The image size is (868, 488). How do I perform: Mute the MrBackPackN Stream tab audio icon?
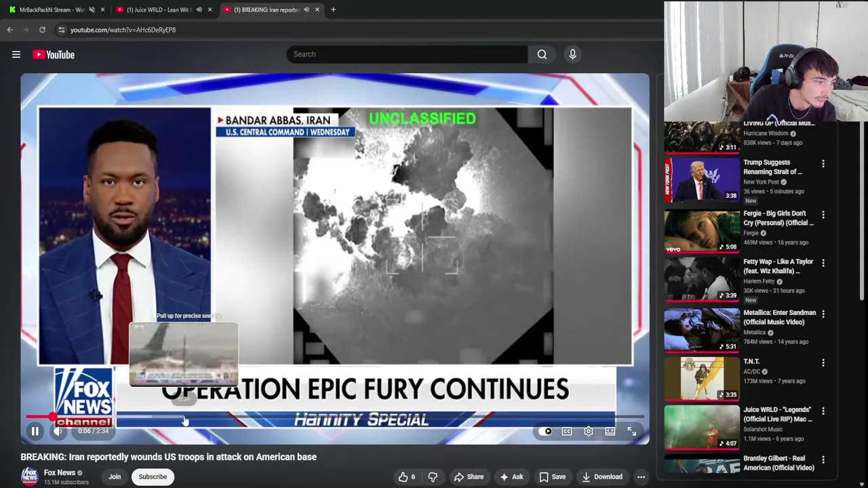click(x=92, y=9)
